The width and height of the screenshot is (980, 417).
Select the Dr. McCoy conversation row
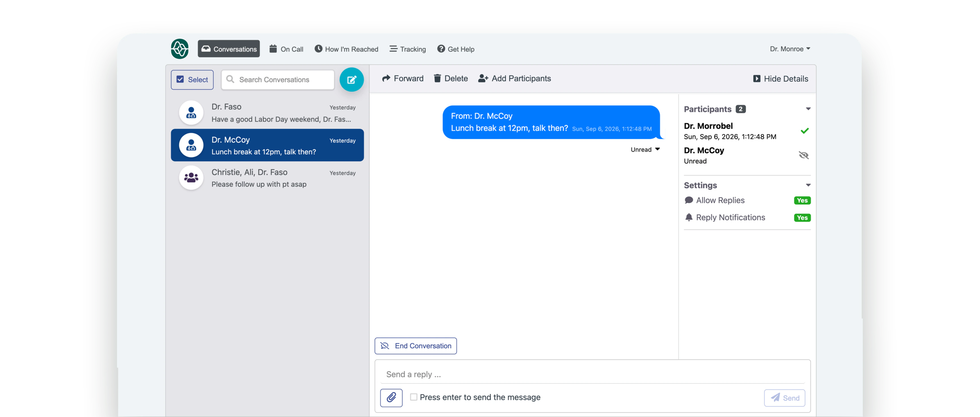click(x=267, y=145)
